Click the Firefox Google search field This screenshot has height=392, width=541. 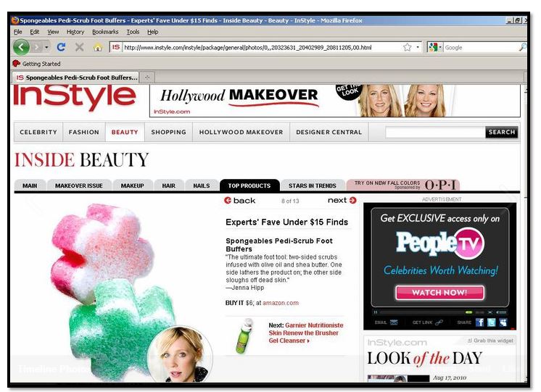click(481, 48)
